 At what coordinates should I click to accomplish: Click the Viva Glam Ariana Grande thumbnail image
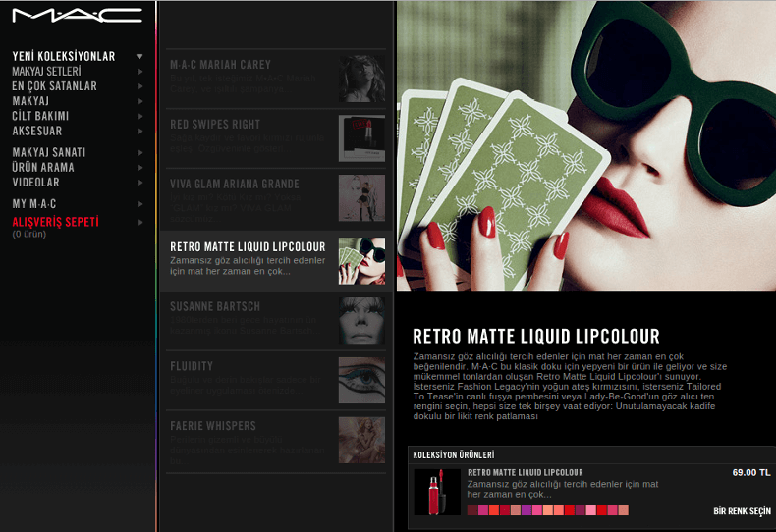pos(361,198)
